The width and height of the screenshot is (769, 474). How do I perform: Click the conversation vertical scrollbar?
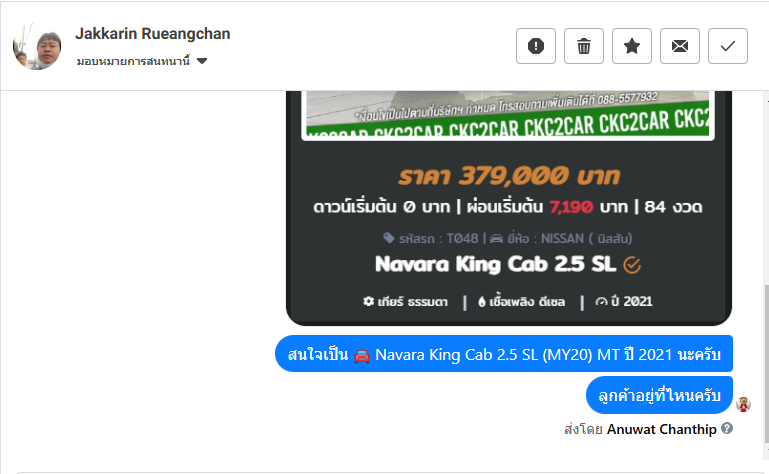click(766, 363)
